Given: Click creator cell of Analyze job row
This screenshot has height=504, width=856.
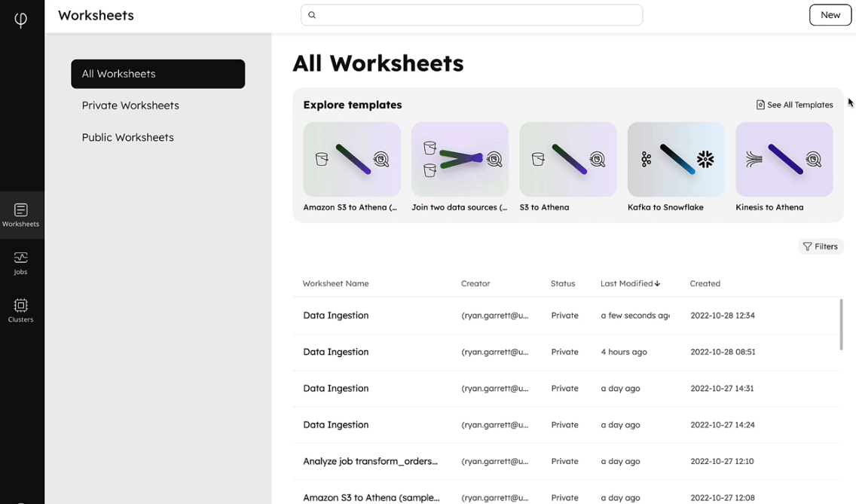Looking at the screenshot, I should pos(494,461).
